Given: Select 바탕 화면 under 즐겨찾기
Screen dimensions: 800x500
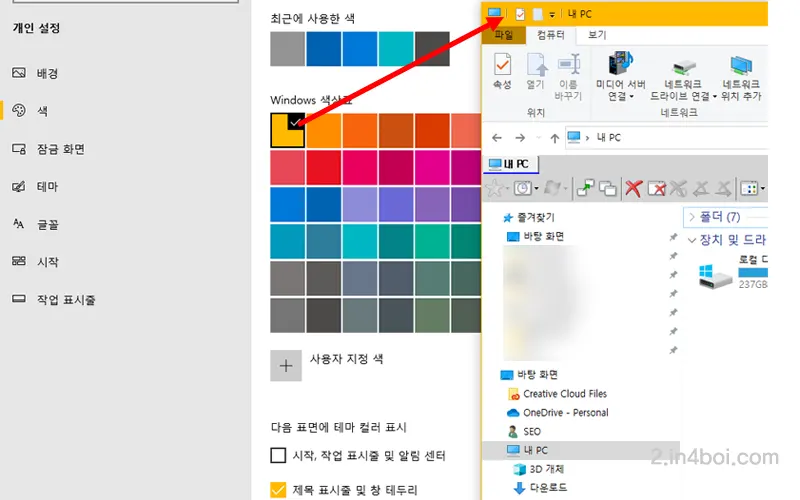Looking at the screenshot, I should [x=535, y=237].
